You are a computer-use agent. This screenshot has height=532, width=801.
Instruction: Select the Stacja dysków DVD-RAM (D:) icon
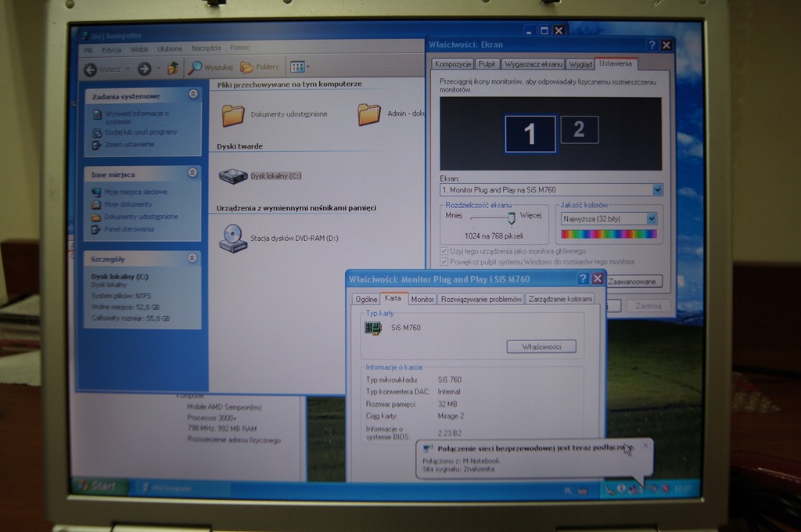(x=233, y=238)
